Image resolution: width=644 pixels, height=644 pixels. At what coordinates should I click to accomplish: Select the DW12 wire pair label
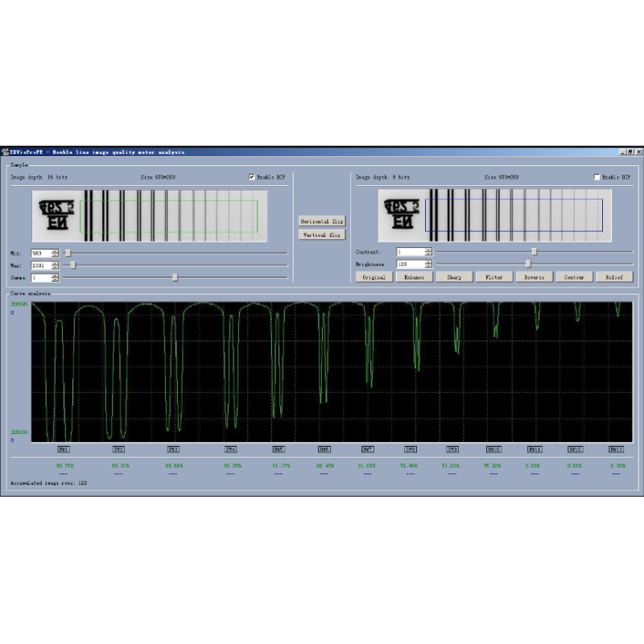tap(575, 449)
